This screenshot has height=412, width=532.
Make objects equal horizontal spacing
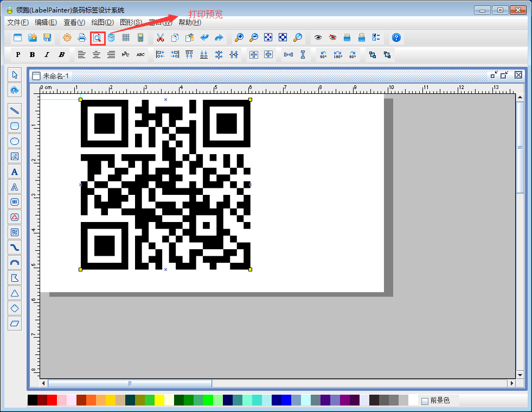289,55
